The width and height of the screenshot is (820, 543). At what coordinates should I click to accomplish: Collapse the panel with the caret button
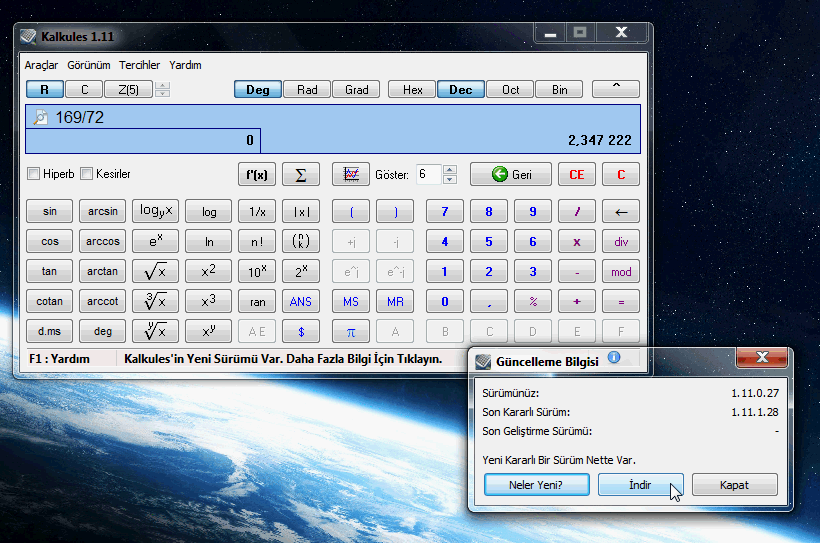pos(616,89)
